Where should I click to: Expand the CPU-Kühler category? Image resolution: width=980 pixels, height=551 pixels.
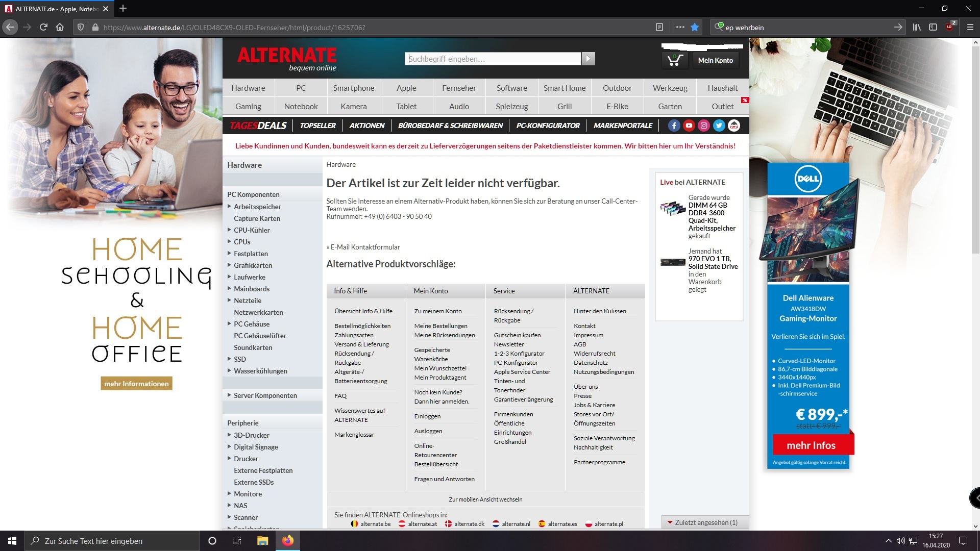229,230
